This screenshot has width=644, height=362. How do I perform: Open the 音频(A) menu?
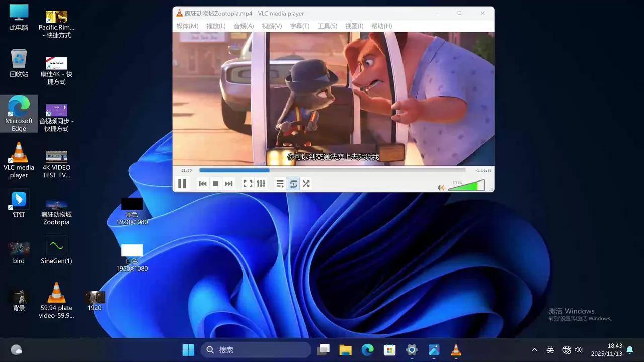pos(244,26)
